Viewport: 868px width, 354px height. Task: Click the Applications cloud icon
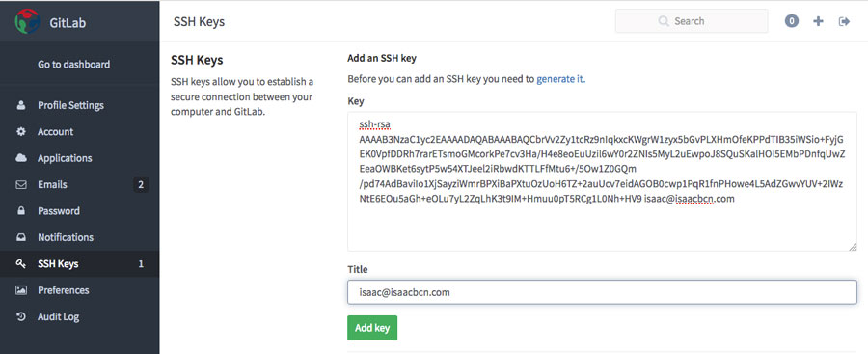(x=21, y=158)
